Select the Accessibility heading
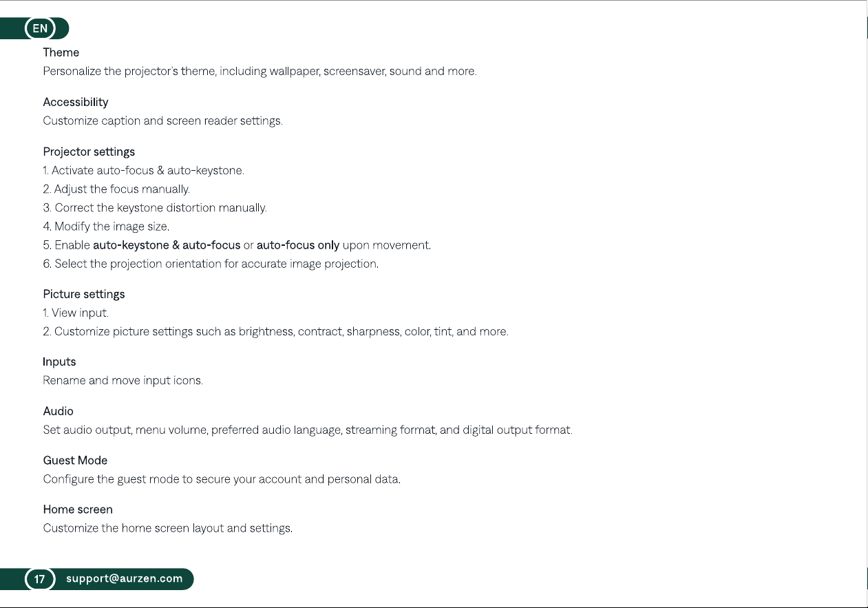 click(76, 102)
